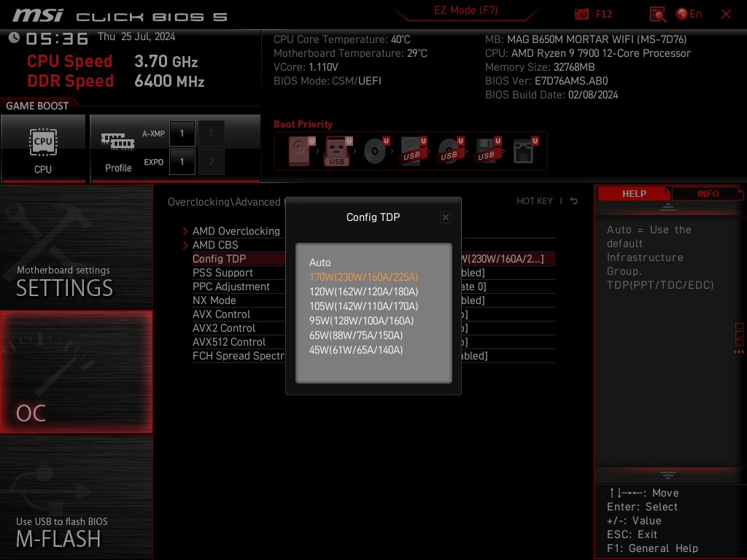Close the Config TDP popup
The height and width of the screenshot is (560, 747).
click(x=446, y=217)
